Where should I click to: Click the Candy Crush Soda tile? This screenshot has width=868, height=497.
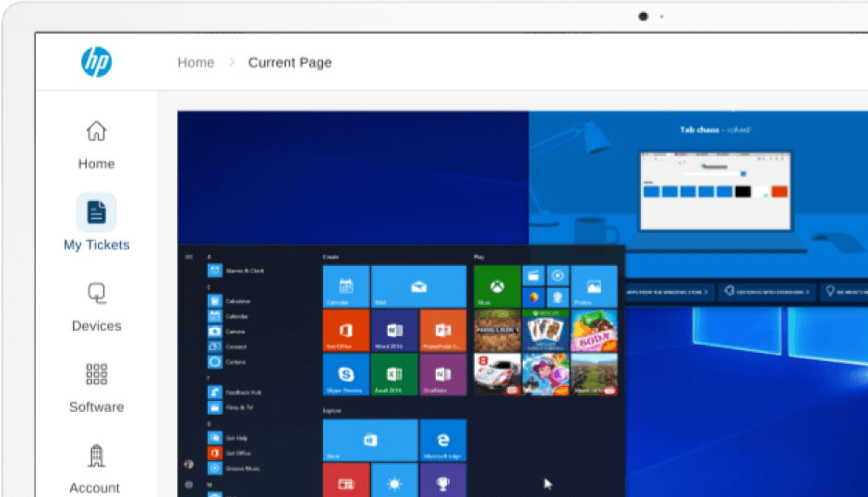(594, 330)
